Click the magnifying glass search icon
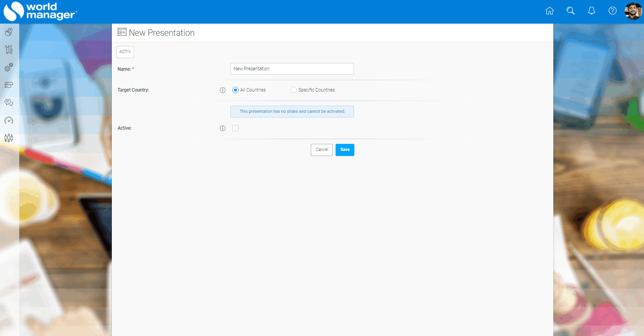 point(571,11)
